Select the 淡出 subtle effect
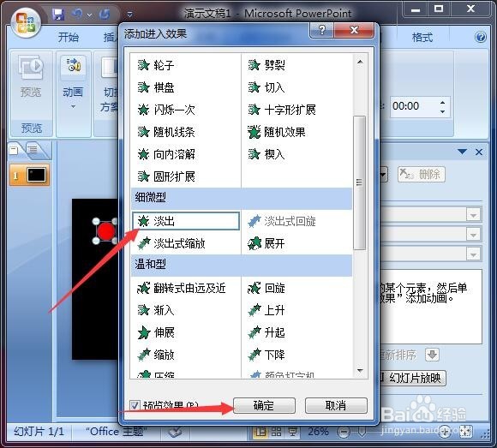This screenshot has width=497, height=448. (x=186, y=221)
